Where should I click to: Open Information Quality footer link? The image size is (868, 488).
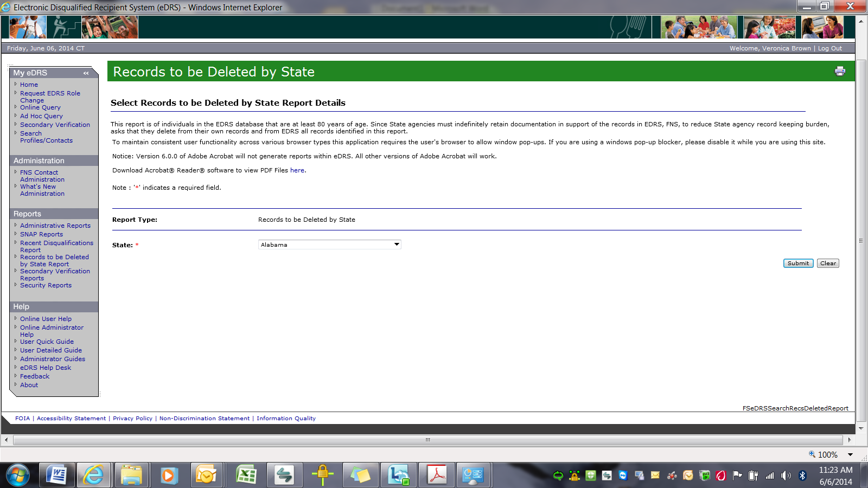pos(286,419)
